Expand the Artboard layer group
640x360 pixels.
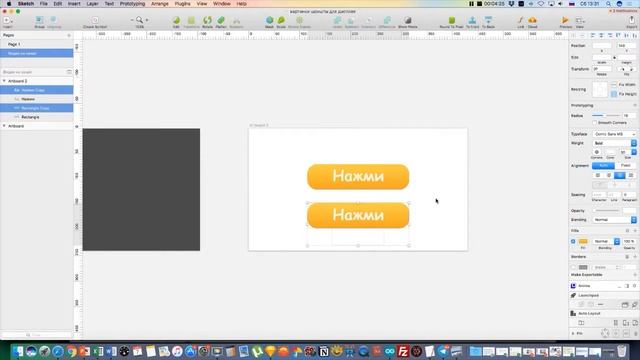tap(4, 126)
